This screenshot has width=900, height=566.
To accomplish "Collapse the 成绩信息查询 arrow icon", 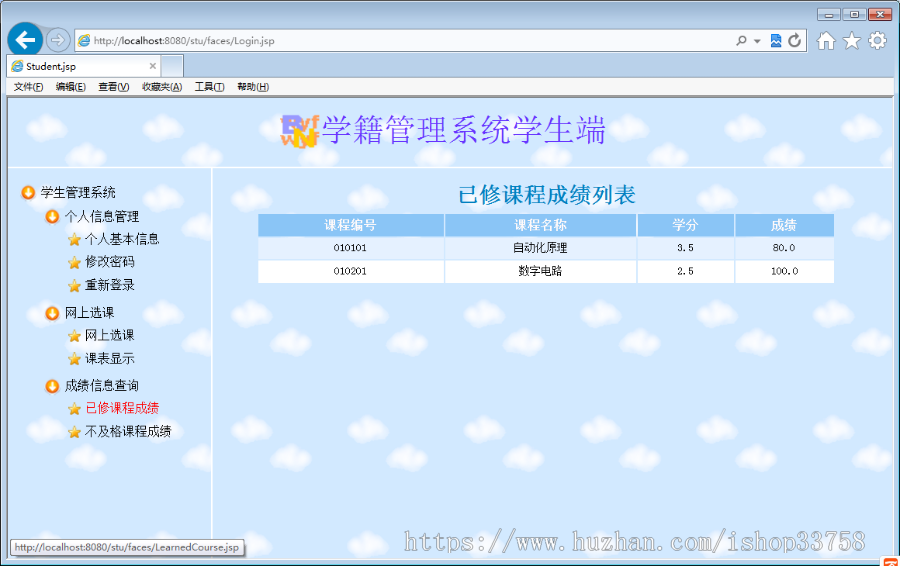I will tap(52, 386).
